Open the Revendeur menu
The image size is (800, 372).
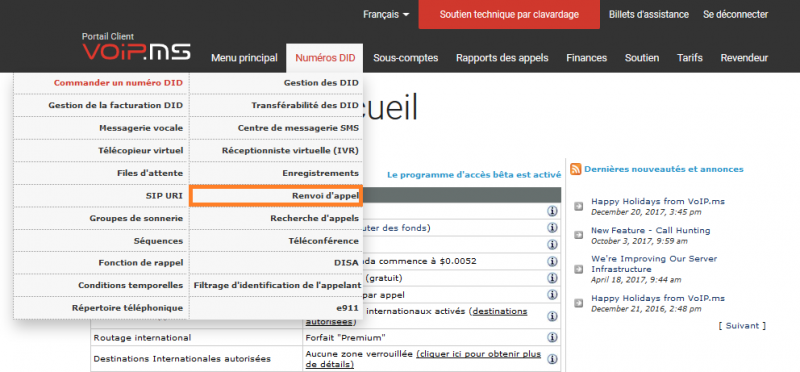tap(744, 58)
